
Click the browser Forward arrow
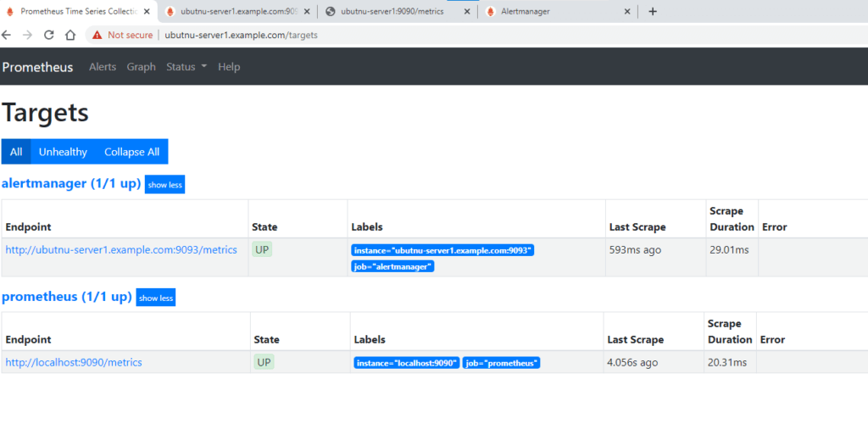click(x=27, y=35)
